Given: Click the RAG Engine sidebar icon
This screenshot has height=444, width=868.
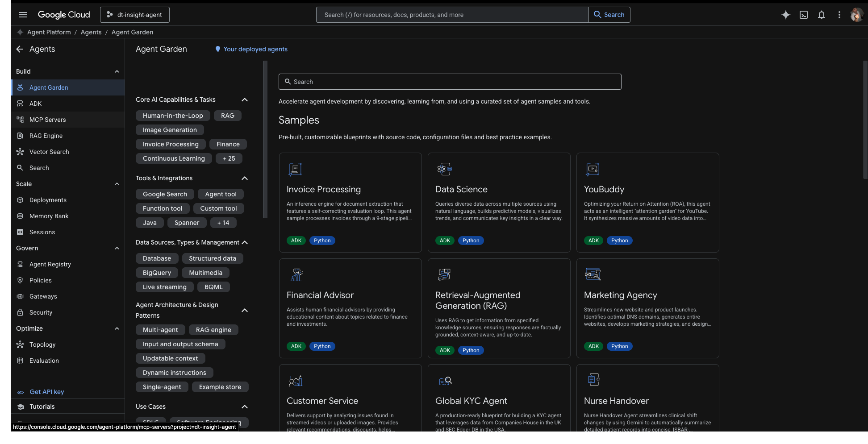Looking at the screenshot, I should tap(20, 136).
